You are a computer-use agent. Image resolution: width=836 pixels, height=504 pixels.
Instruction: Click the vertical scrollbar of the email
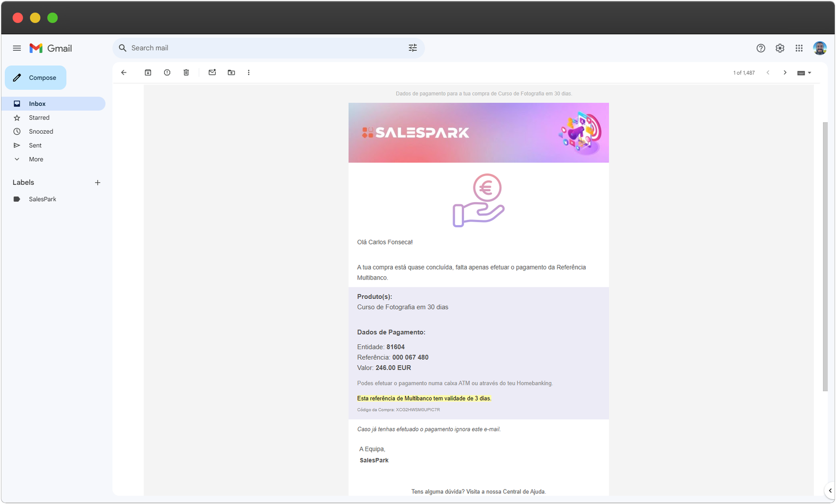(x=825, y=256)
